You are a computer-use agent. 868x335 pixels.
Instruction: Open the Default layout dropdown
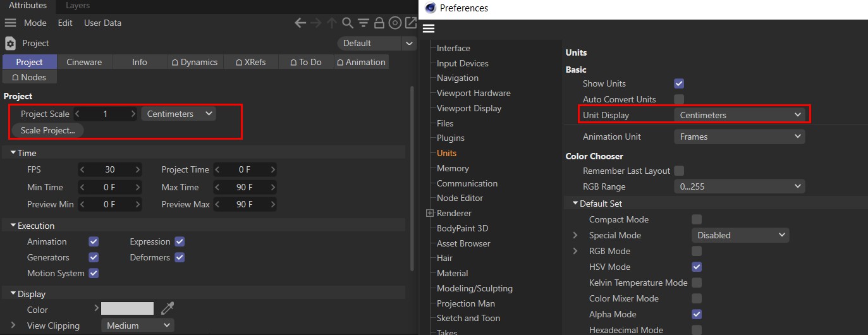pos(377,43)
